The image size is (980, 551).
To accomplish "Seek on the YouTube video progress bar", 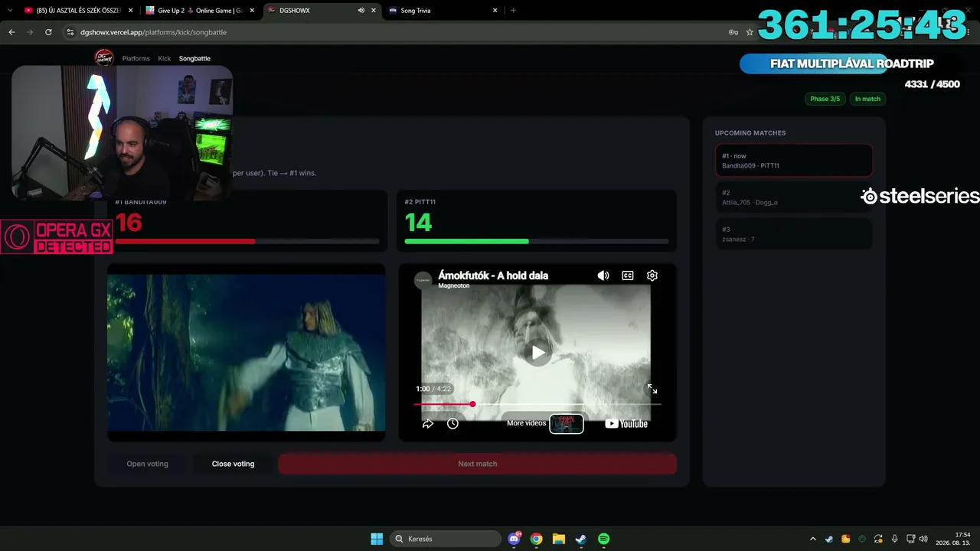I will coord(537,404).
